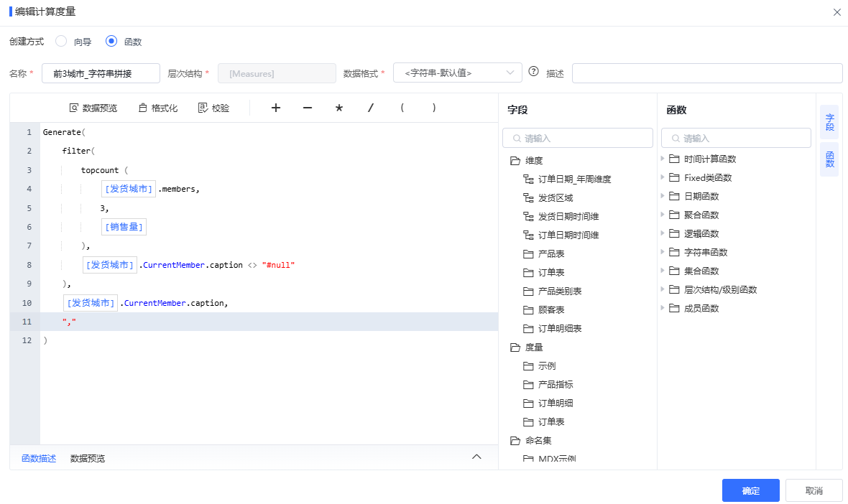Insert a minus operator
Image resolution: width=848 pixels, height=504 pixels.
[308, 108]
